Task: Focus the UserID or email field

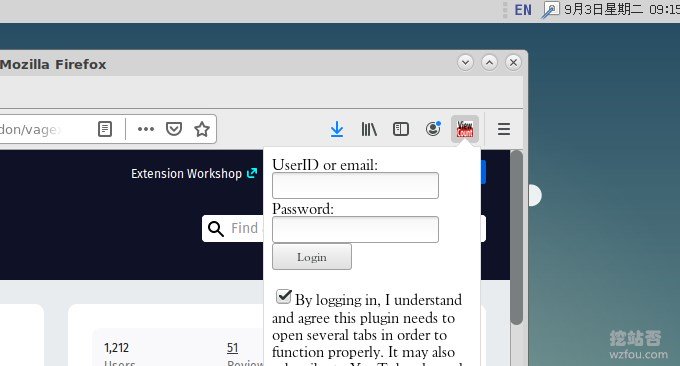Action: (355, 186)
